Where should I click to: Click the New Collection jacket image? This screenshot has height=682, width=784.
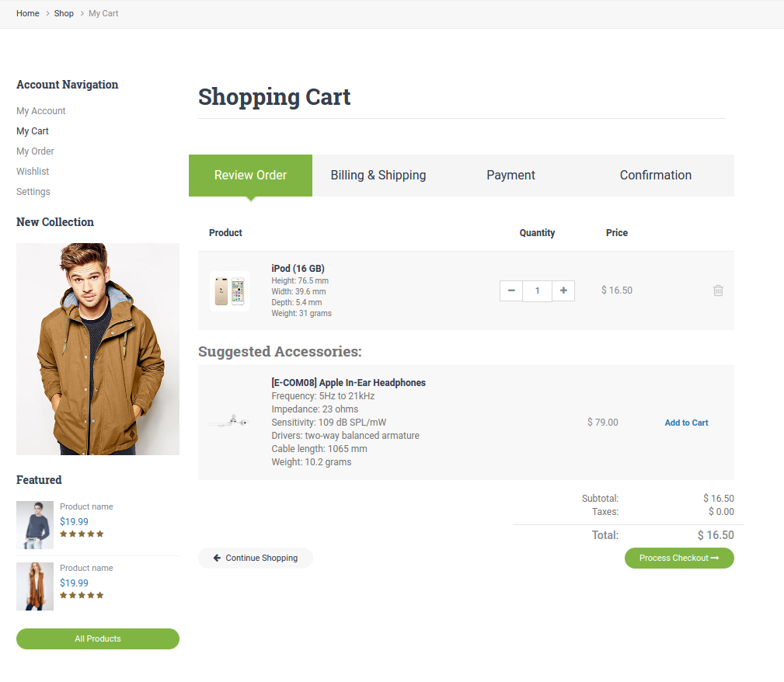pyautogui.click(x=98, y=349)
